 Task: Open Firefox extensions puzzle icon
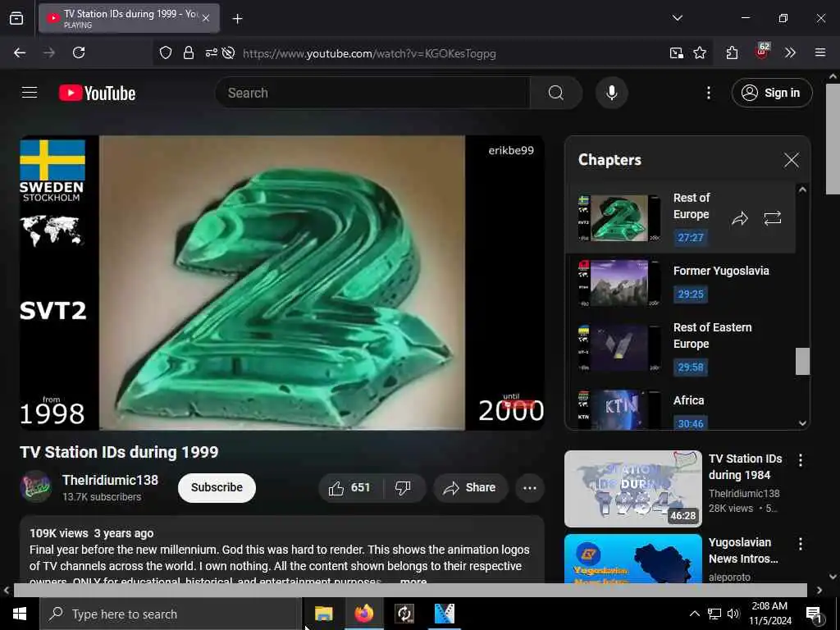(x=732, y=52)
